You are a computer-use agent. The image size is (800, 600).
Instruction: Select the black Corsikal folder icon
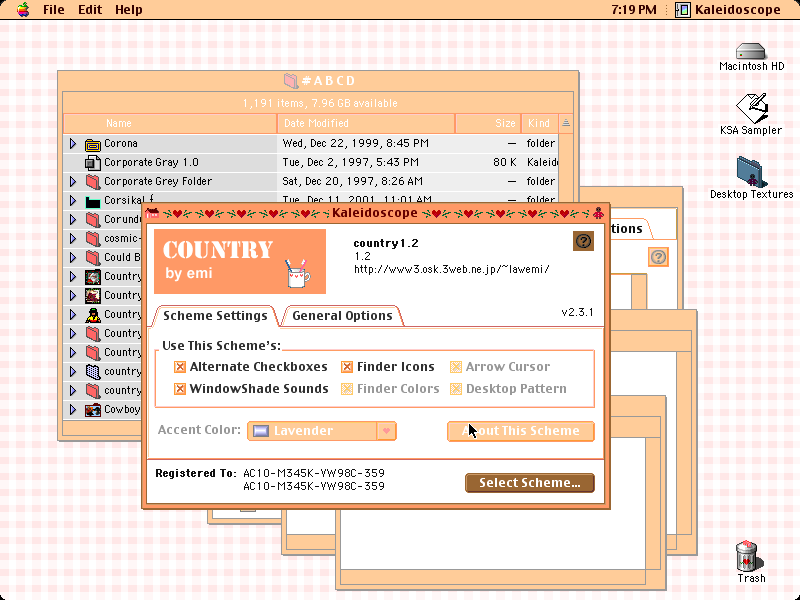pos(92,201)
